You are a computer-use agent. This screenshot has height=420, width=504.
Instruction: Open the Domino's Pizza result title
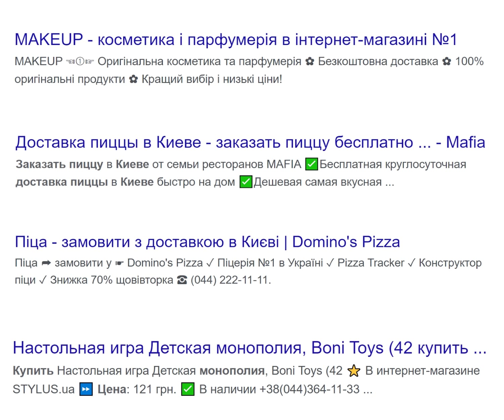[x=207, y=242]
